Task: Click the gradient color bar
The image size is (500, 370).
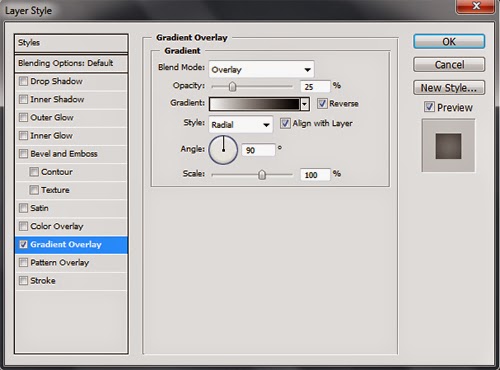Action: 255,104
